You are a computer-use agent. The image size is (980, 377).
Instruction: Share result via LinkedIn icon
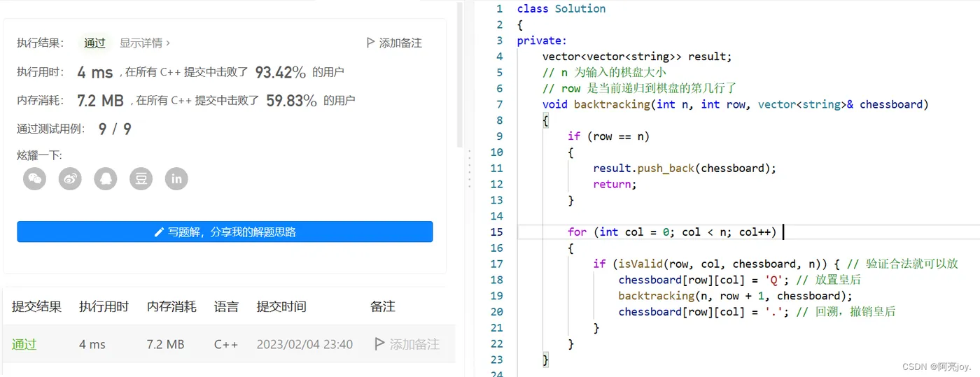[x=176, y=178]
